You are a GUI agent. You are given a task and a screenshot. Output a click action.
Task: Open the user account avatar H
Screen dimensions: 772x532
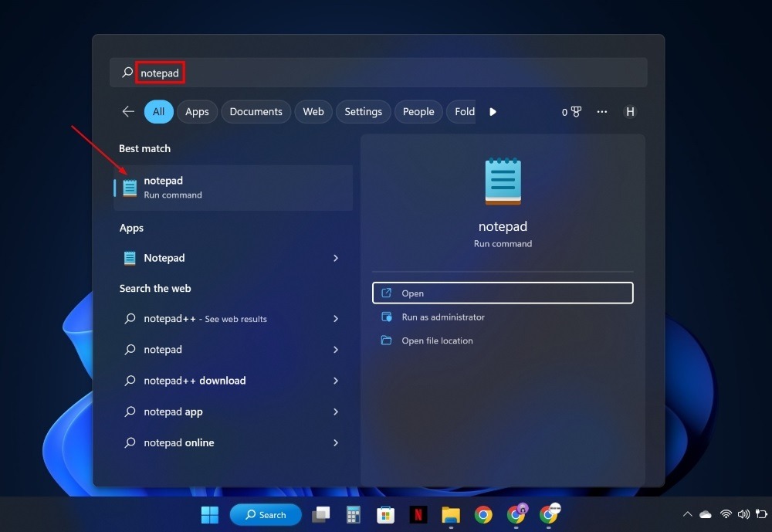pyautogui.click(x=630, y=111)
